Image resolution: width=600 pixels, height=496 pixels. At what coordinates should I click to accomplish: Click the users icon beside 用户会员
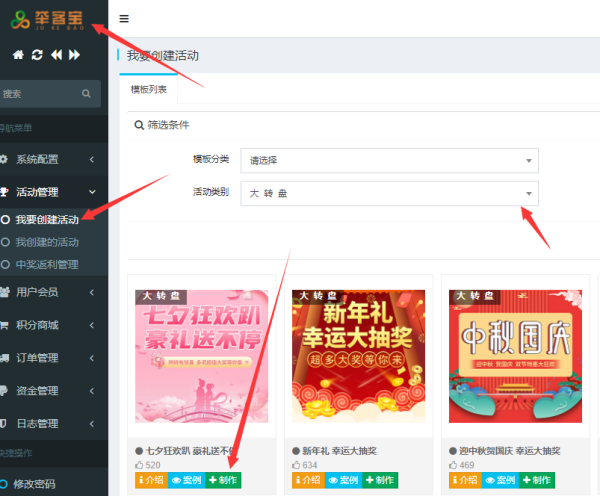pyautogui.click(x=5, y=292)
